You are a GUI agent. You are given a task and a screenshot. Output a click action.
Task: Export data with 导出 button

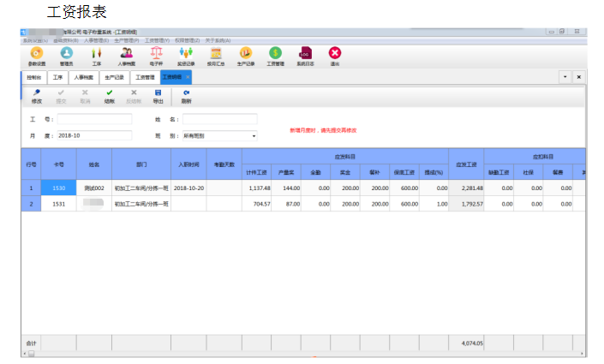pos(158,96)
